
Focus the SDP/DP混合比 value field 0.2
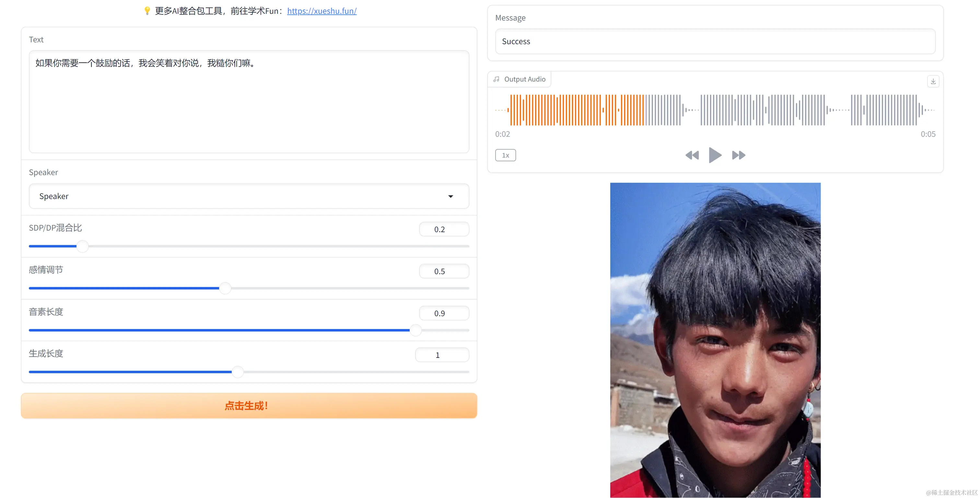point(444,229)
